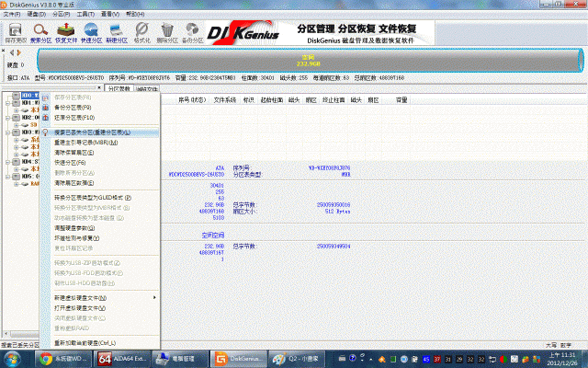
Task: Click the 标识 column header
Action: (x=249, y=100)
